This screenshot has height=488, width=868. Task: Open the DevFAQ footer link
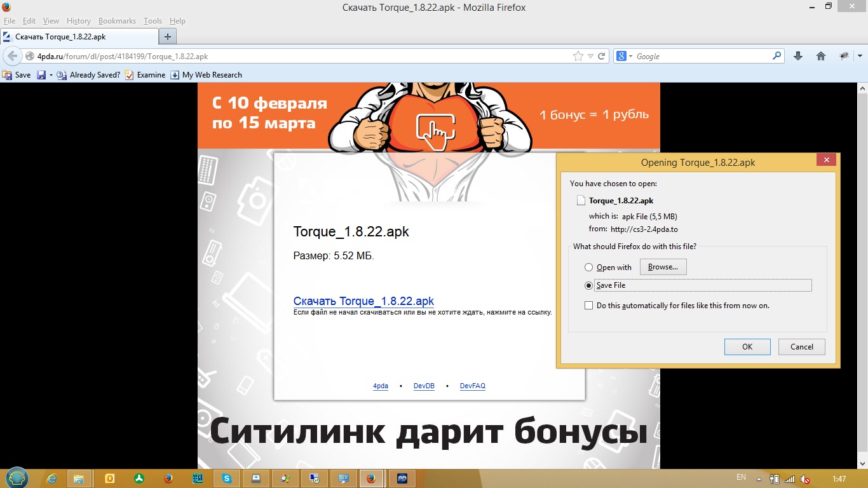click(473, 386)
